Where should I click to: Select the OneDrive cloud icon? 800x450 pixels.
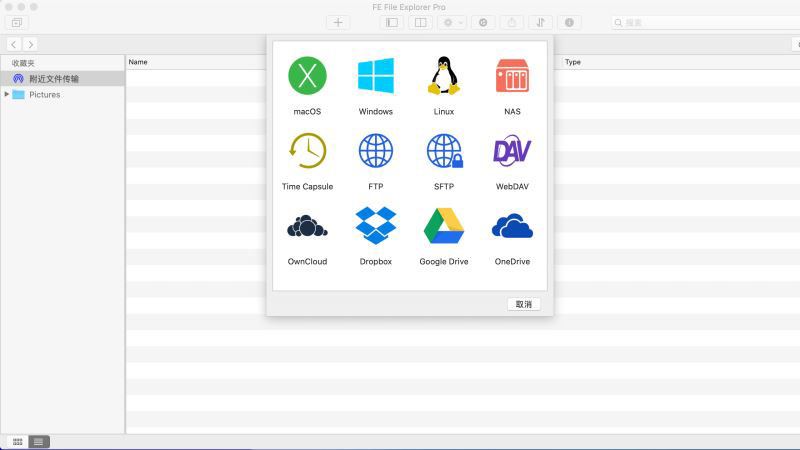[x=512, y=226]
